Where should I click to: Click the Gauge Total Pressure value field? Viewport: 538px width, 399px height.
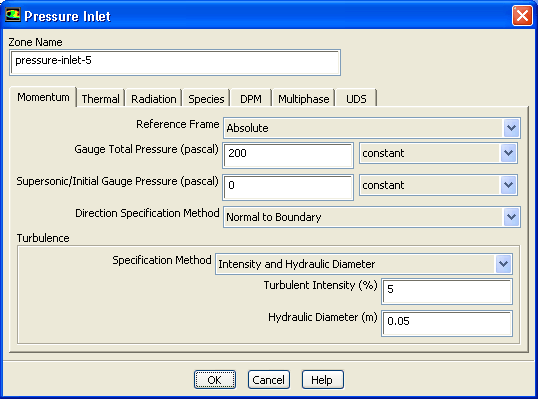click(288, 156)
